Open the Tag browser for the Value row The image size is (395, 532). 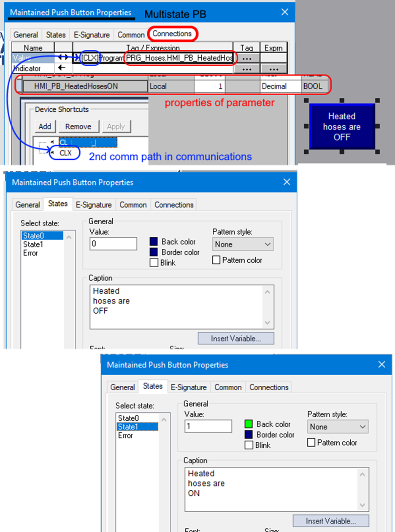247,58
